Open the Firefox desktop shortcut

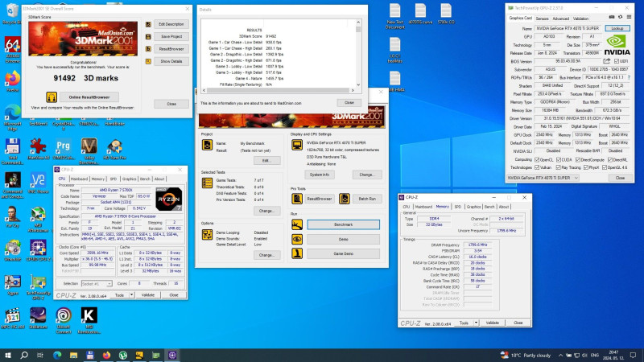pyautogui.click(x=13, y=81)
